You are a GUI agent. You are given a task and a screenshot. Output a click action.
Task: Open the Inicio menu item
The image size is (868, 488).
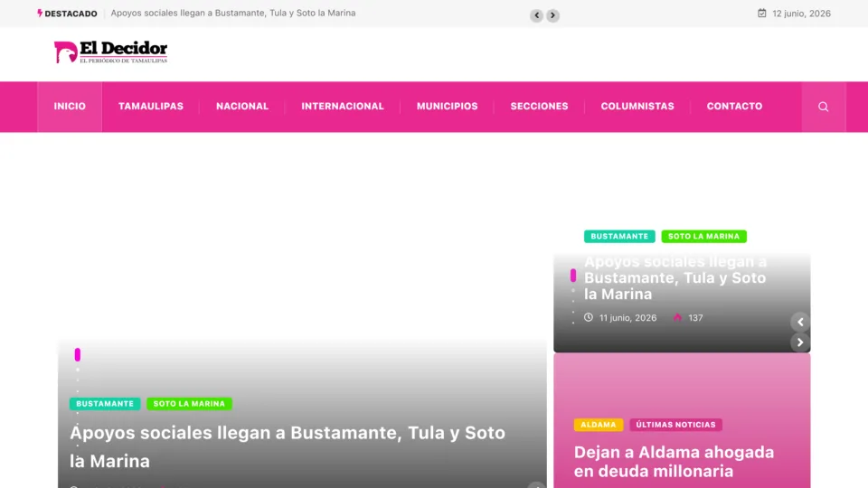[70, 107]
